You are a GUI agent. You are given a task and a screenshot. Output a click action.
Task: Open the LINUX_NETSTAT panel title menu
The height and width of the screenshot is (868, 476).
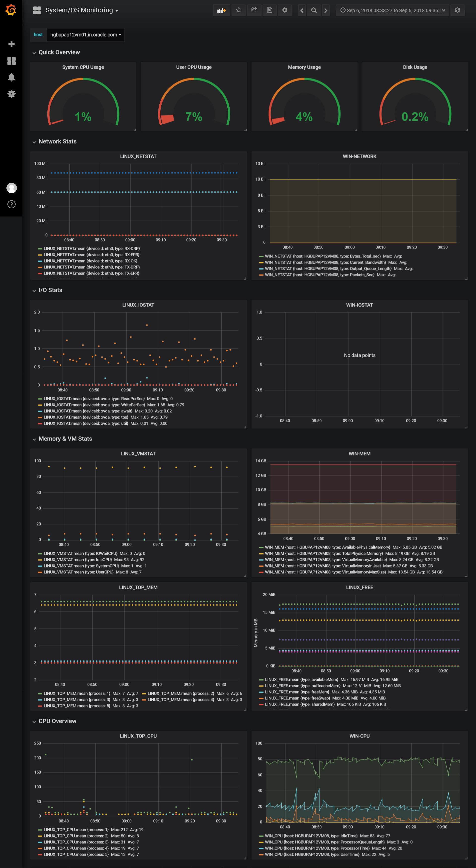[x=138, y=156]
